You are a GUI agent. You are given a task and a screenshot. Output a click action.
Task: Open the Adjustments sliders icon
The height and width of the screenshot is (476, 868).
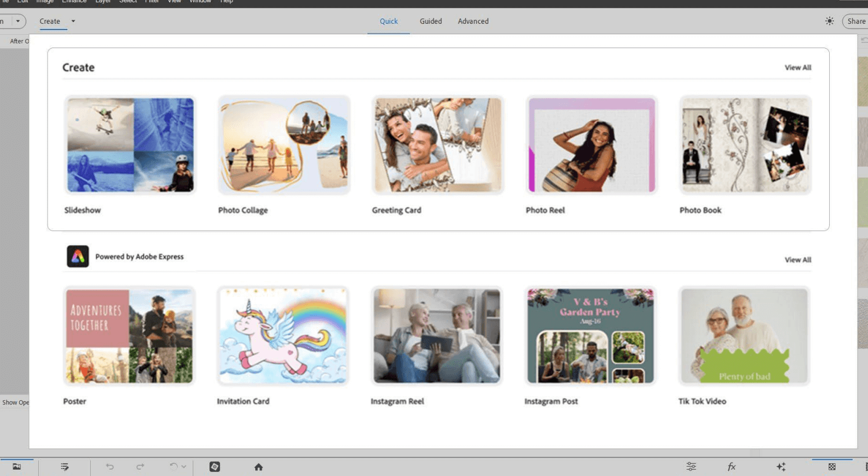(x=691, y=467)
